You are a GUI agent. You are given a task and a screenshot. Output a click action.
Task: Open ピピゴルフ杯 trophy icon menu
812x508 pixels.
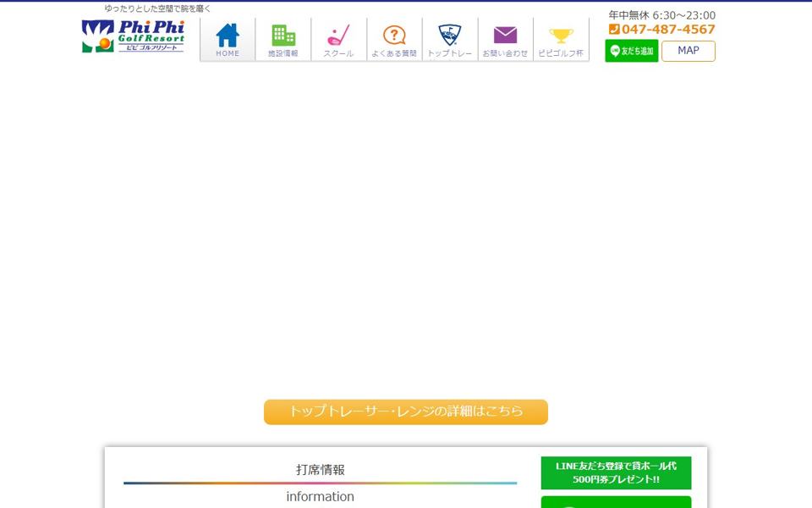point(561,40)
